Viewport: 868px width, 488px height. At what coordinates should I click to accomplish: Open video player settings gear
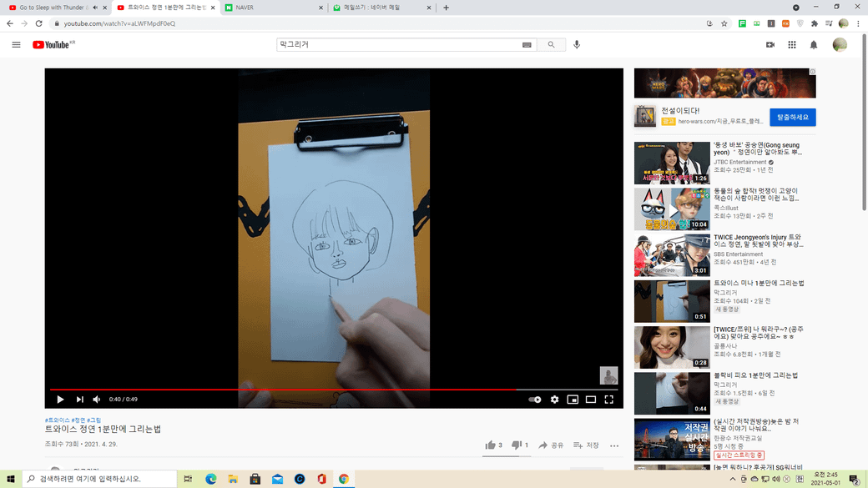coord(554,400)
